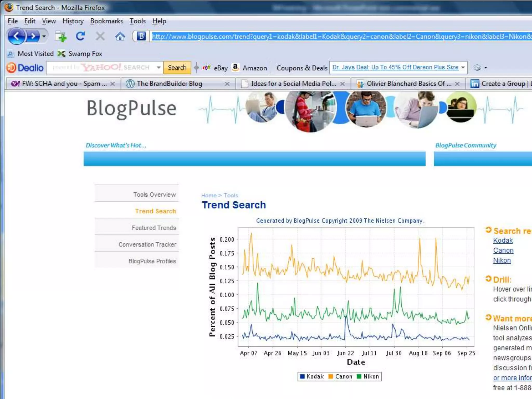Image resolution: width=532 pixels, height=399 pixels.
Task: Click the URL address bar field
Action: click(338, 36)
